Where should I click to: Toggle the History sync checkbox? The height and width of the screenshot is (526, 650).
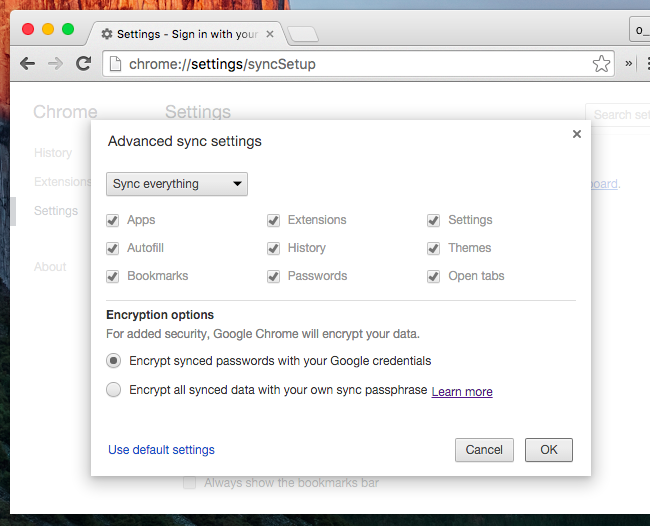[273, 248]
